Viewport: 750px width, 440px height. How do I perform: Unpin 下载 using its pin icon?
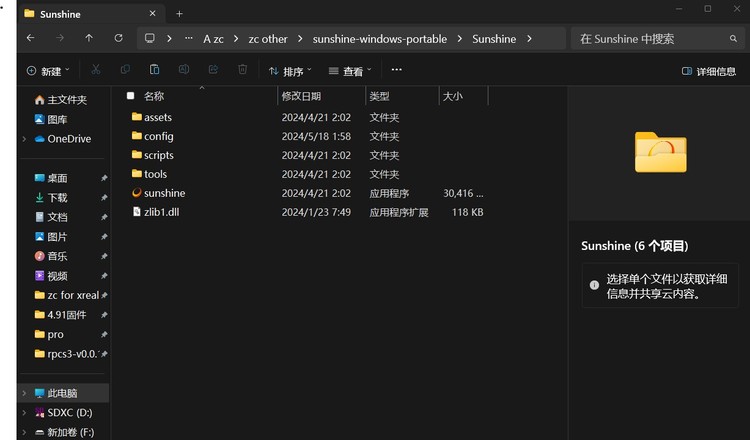pos(104,198)
